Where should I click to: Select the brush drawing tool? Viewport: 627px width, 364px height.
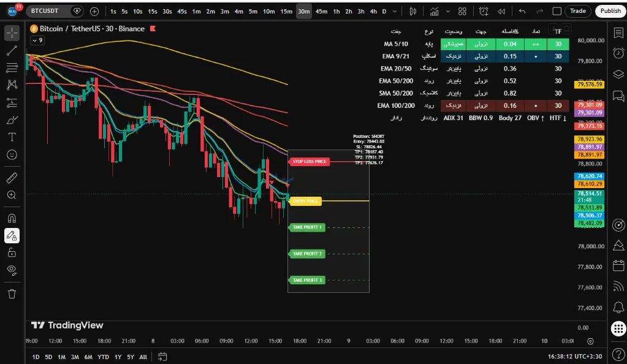click(x=12, y=120)
